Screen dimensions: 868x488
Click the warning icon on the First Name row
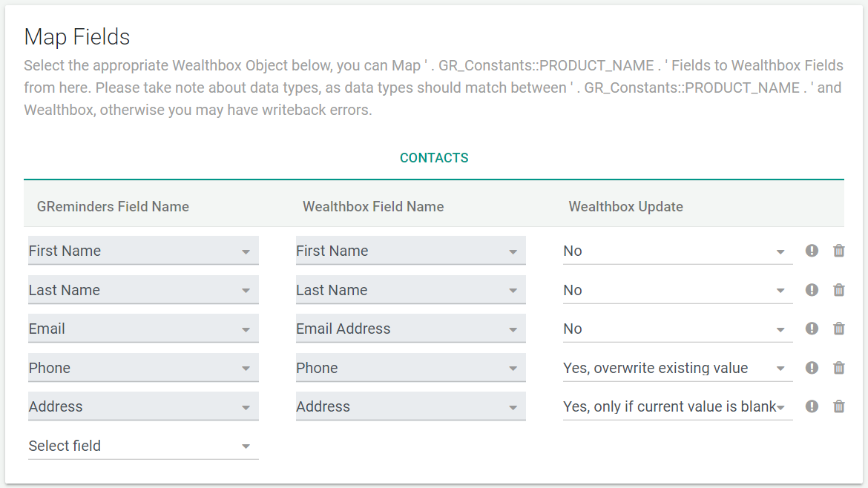pos(812,251)
